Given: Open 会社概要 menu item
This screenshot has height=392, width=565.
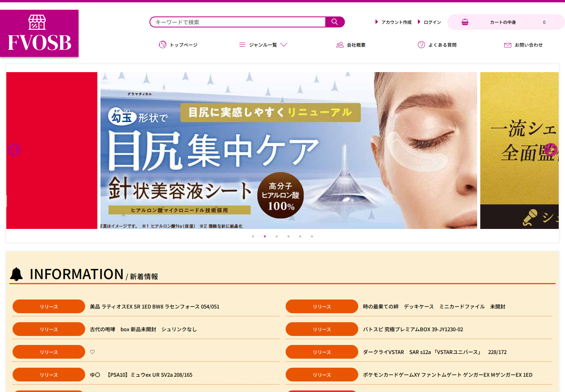Looking at the screenshot, I should click(x=356, y=45).
